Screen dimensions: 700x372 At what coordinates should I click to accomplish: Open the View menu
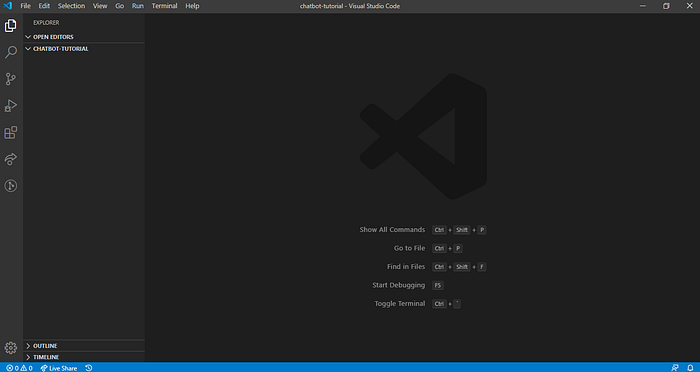point(100,6)
